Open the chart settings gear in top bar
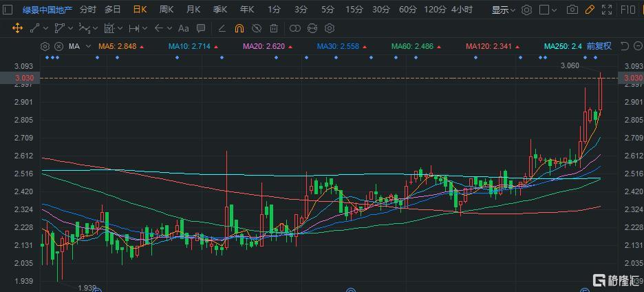Screen dimensions: 644x292 click(x=526, y=10)
